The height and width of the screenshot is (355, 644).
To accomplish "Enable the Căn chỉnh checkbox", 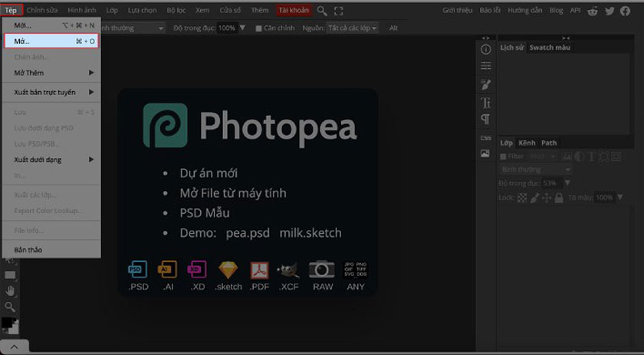I will (x=258, y=28).
